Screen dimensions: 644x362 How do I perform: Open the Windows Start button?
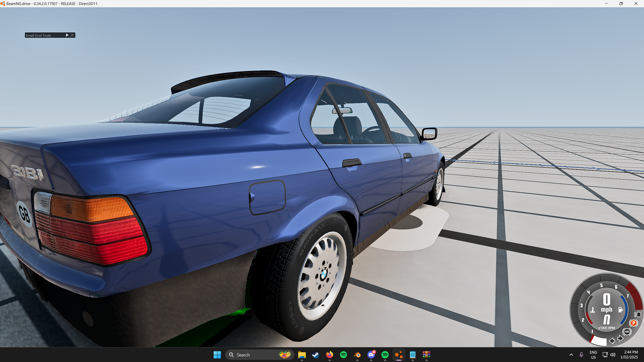(x=217, y=355)
